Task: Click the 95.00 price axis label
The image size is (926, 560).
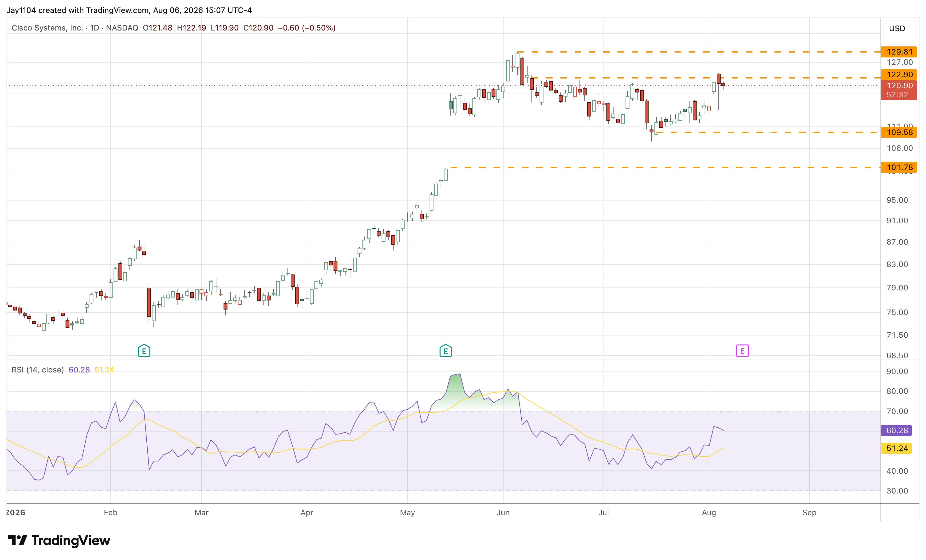Action: click(897, 200)
